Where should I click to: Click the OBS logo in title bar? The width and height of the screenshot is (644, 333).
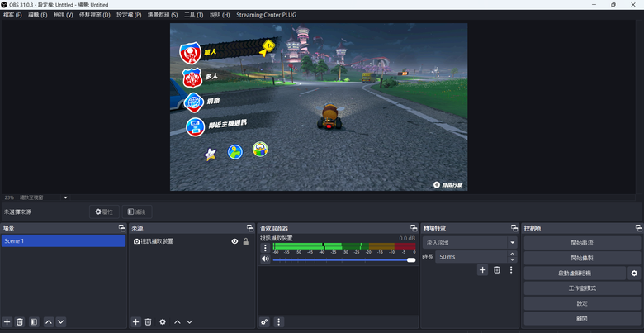click(4, 4)
